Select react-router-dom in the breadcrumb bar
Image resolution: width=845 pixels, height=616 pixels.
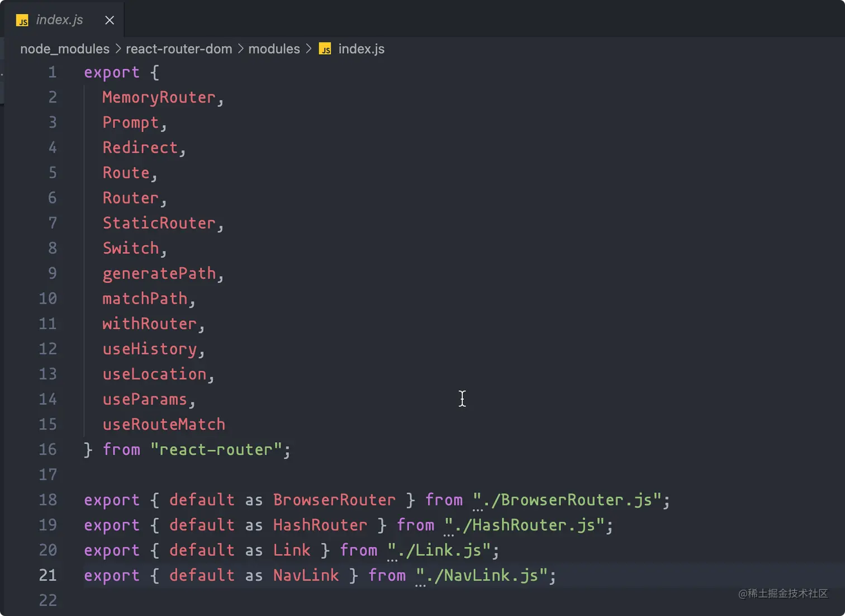(179, 49)
